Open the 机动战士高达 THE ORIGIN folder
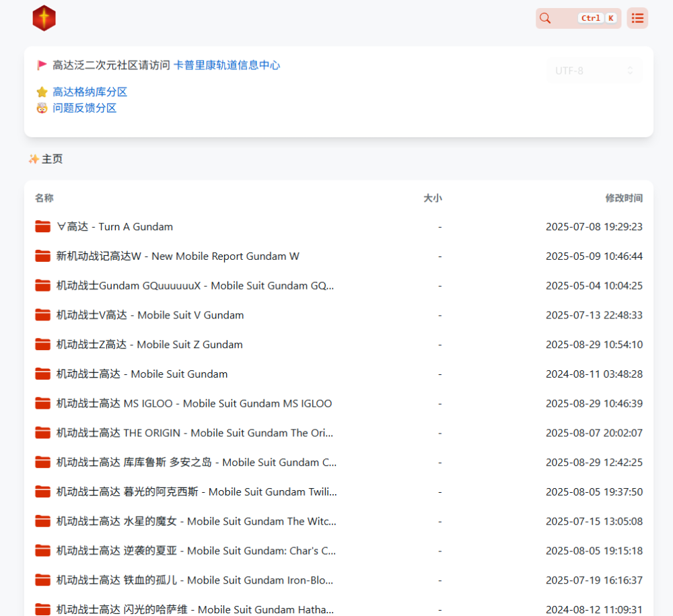Viewport: 673px width, 616px height. click(194, 433)
